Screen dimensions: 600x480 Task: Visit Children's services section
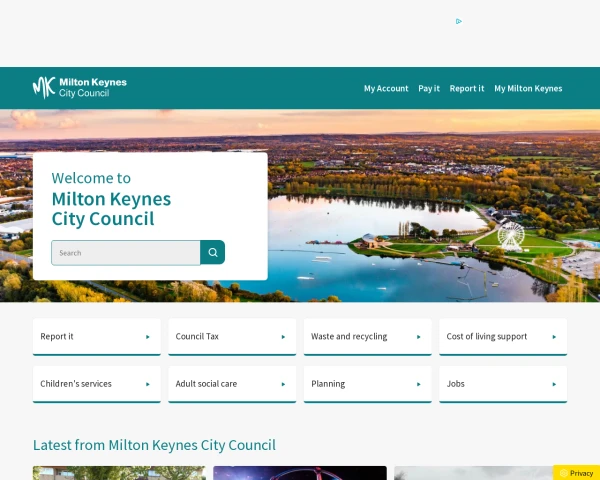pyautogui.click(x=76, y=384)
